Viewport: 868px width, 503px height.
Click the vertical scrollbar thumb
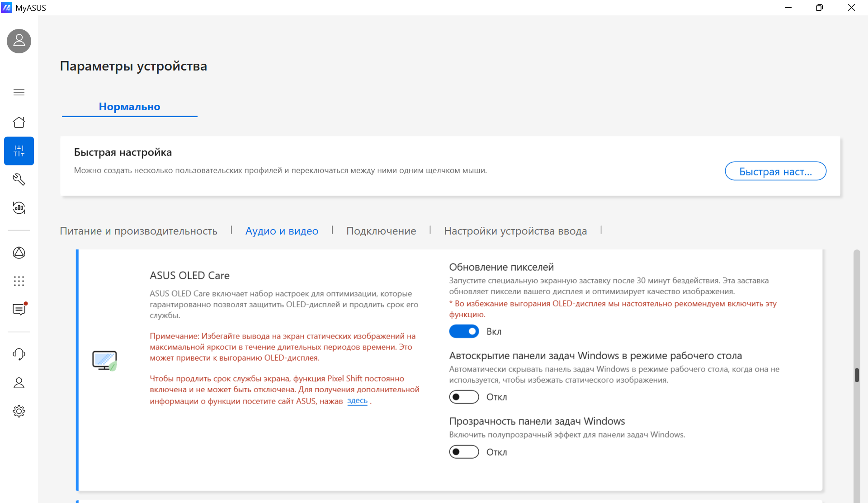857,375
